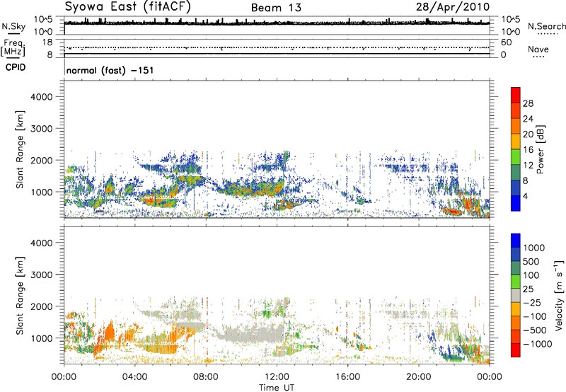Pick the top red segment of the power colorbar
This screenshot has height=392, width=566.
(x=516, y=95)
